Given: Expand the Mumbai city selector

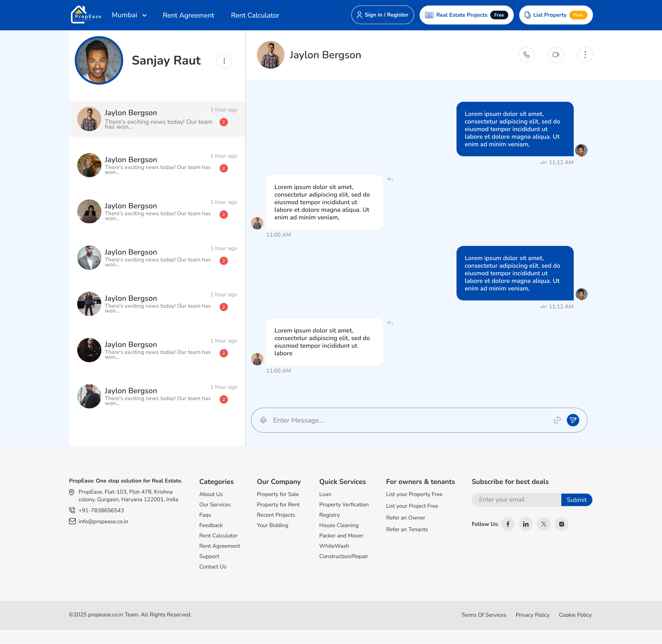Looking at the screenshot, I should pyautogui.click(x=129, y=15).
